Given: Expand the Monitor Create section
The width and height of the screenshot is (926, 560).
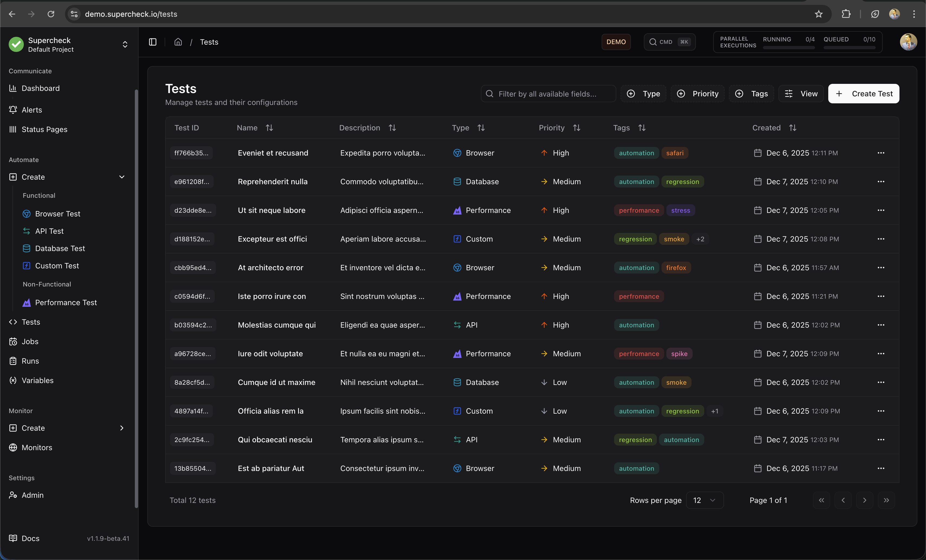Looking at the screenshot, I should pyautogui.click(x=122, y=428).
